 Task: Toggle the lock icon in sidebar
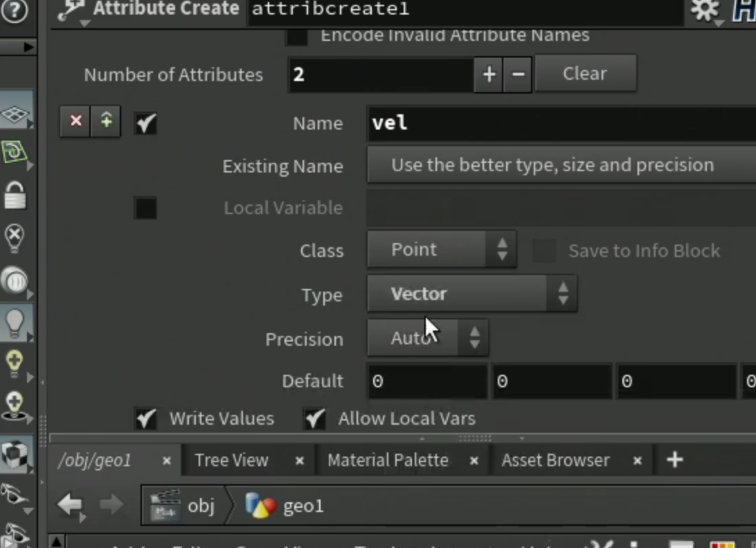(x=15, y=195)
